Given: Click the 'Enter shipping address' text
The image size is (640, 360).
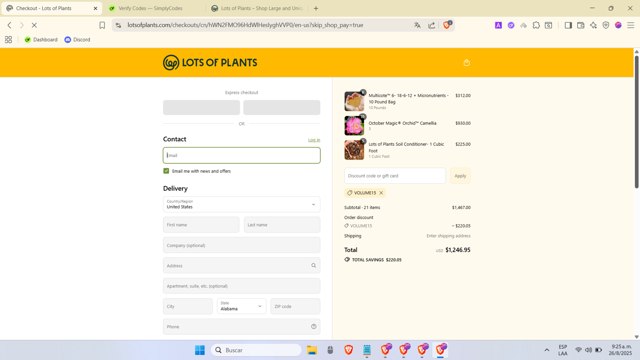Looking at the screenshot, I should click(448, 236).
